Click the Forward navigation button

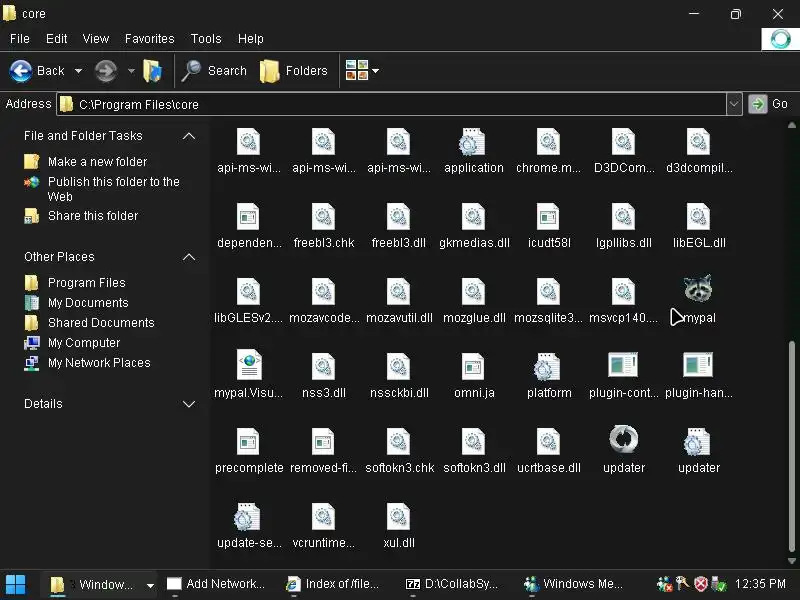tap(106, 71)
